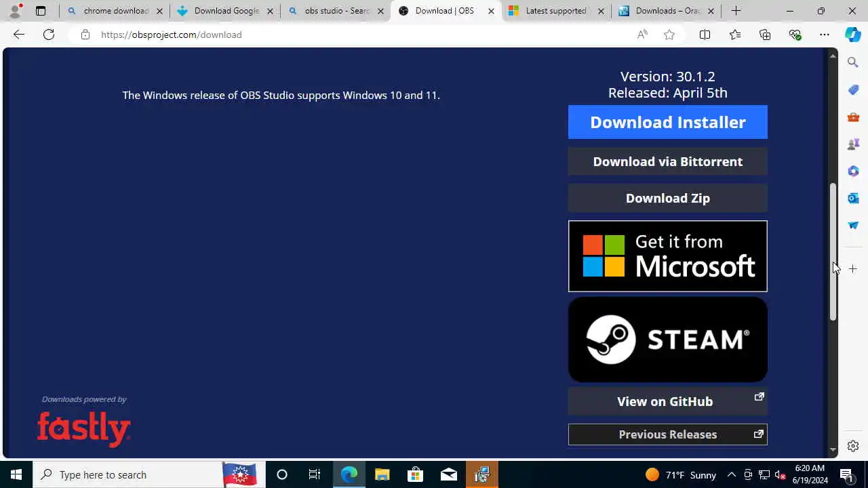Choose Download via Bittorrent
Image resolution: width=868 pixels, height=488 pixels.
(667, 161)
